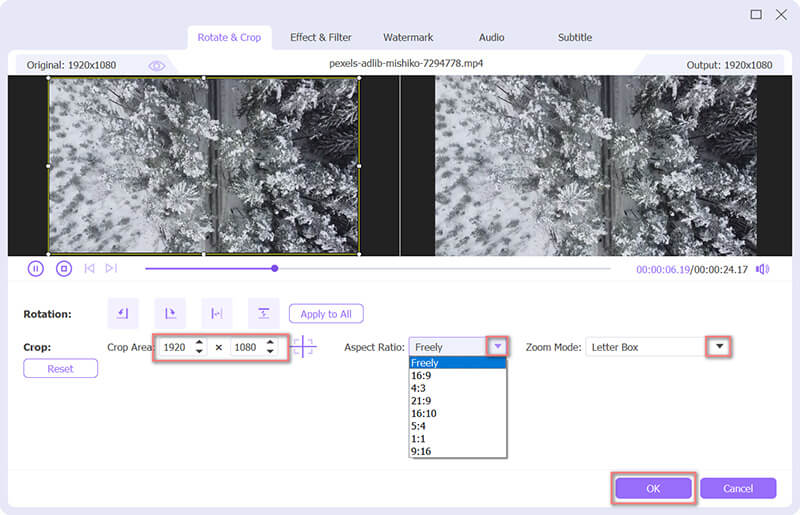Cancel the editing dialog
Screen dimensions: 800x515
[x=738, y=488]
